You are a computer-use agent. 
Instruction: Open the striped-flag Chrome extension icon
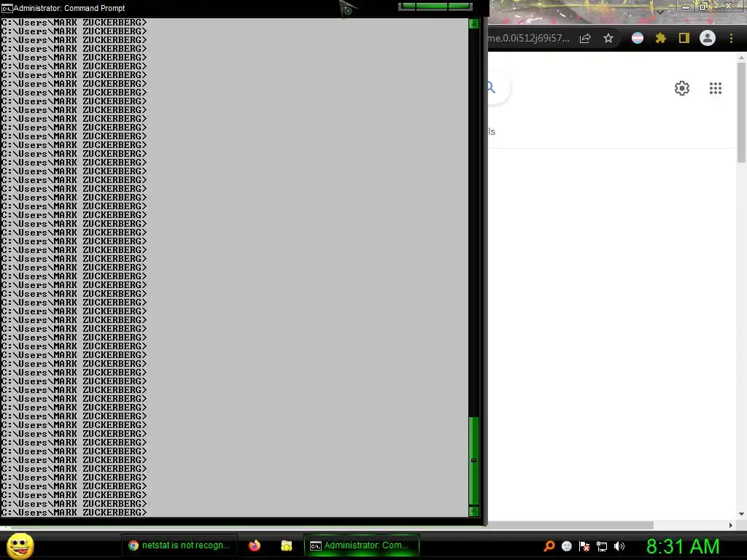638,38
